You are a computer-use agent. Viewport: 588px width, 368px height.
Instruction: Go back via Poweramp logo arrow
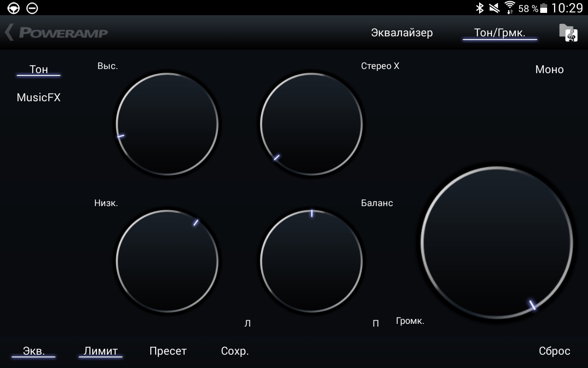point(56,33)
